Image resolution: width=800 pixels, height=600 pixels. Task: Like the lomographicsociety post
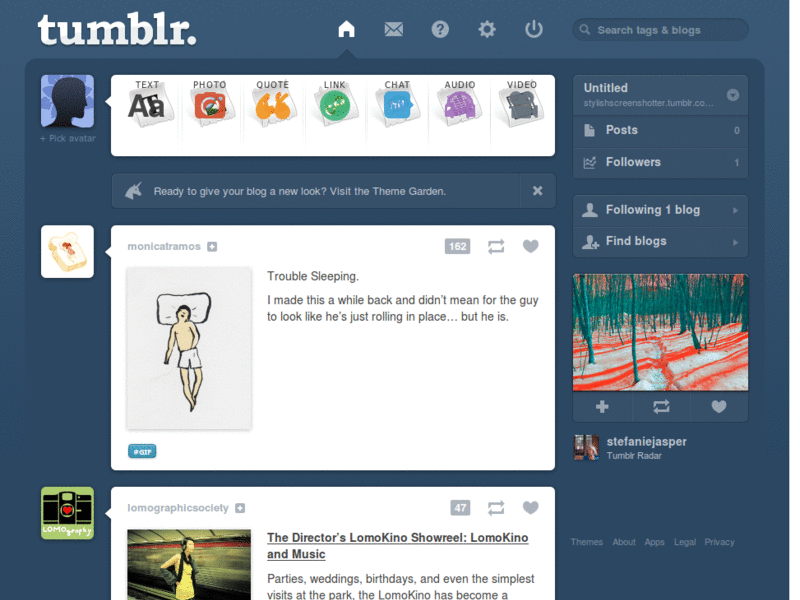coord(531,508)
